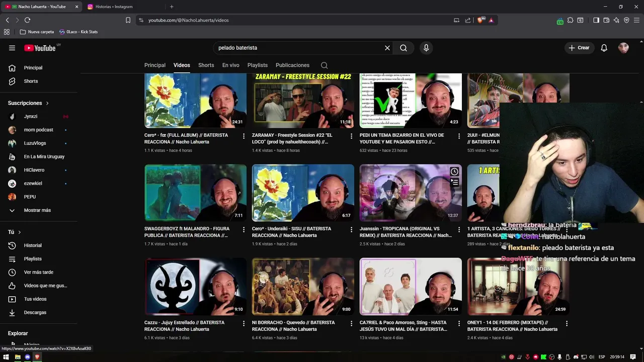Open Crear dropdown button
The height and width of the screenshot is (362, 644).
pyautogui.click(x=579, y=48)
